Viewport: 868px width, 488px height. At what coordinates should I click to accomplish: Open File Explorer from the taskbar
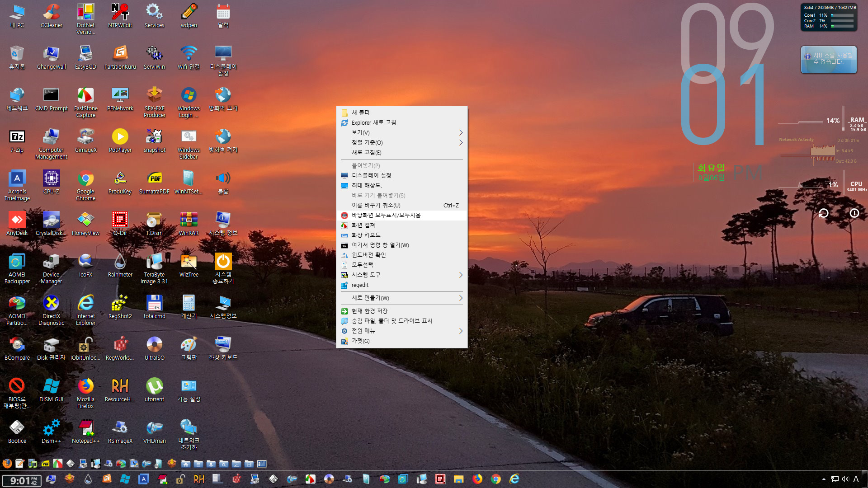coord(459,479)
